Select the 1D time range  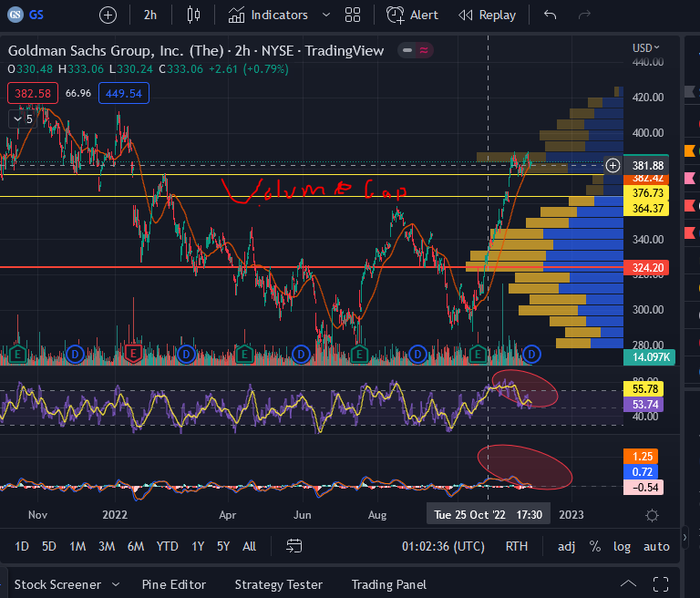pos(22,546)
